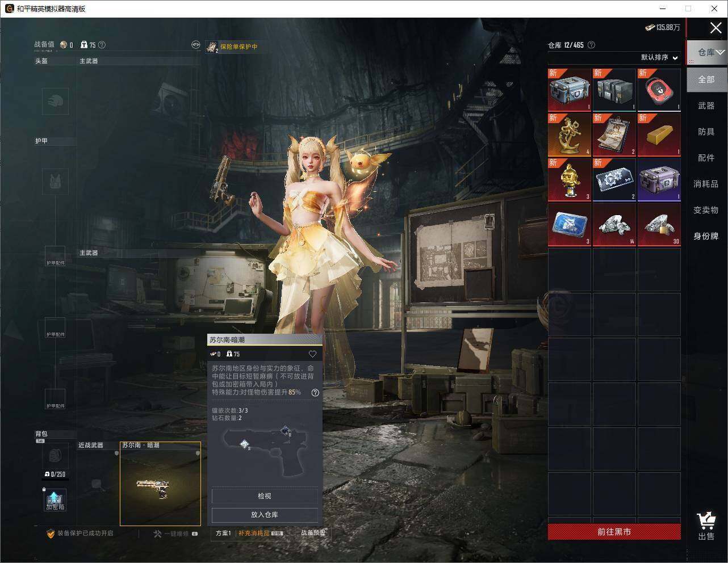
Task: Click the help icon next to 战备值
Action: tap(102, 45)
